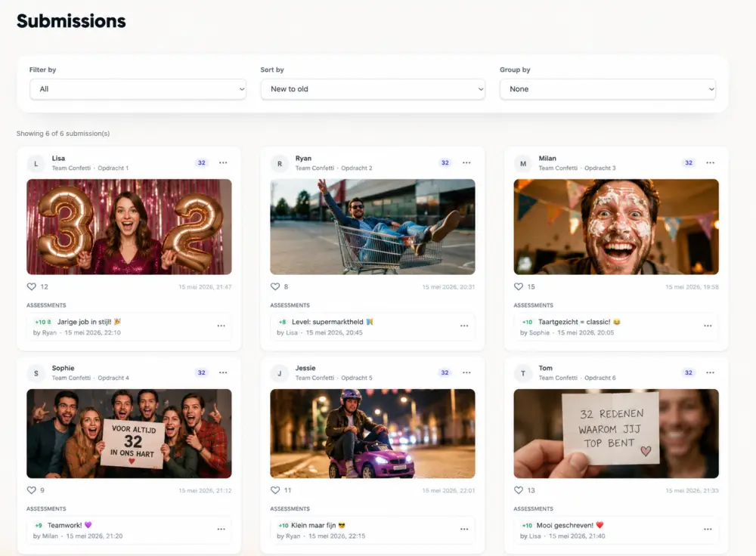Like Milan's cake face photo
The image size is (756, 556).
click(519, 286)
